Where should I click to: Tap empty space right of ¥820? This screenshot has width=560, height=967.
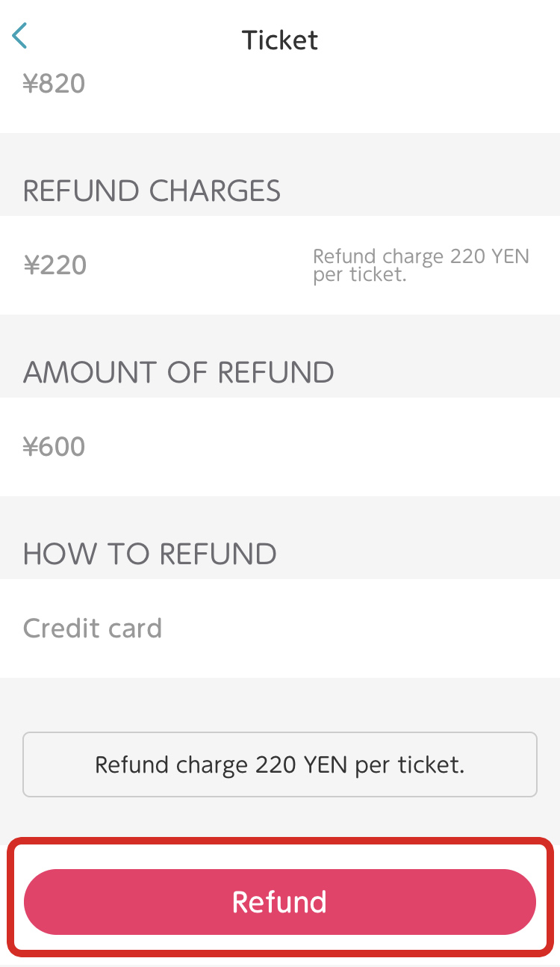(336, 84)
